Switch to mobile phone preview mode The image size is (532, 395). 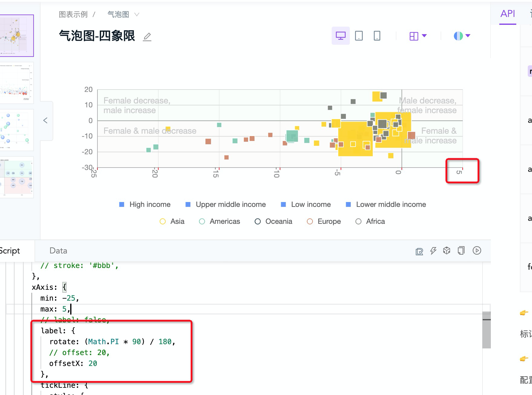click(376, 35)
